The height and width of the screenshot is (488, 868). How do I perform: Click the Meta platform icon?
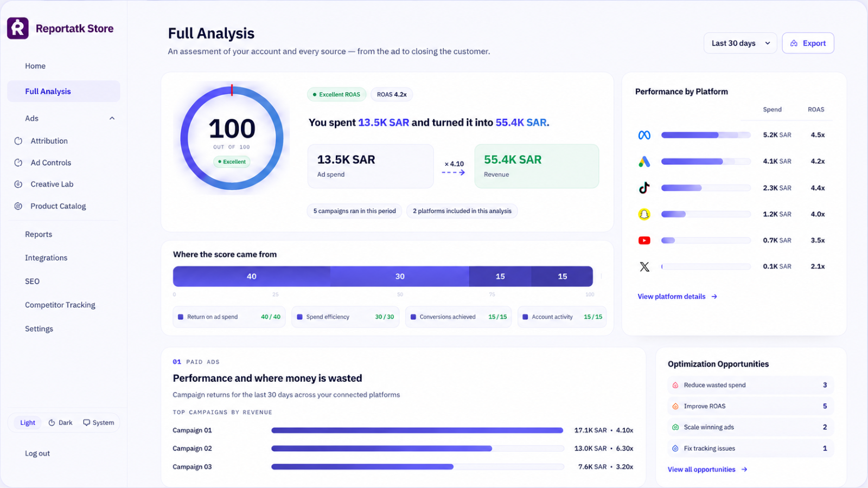[644, 135]
